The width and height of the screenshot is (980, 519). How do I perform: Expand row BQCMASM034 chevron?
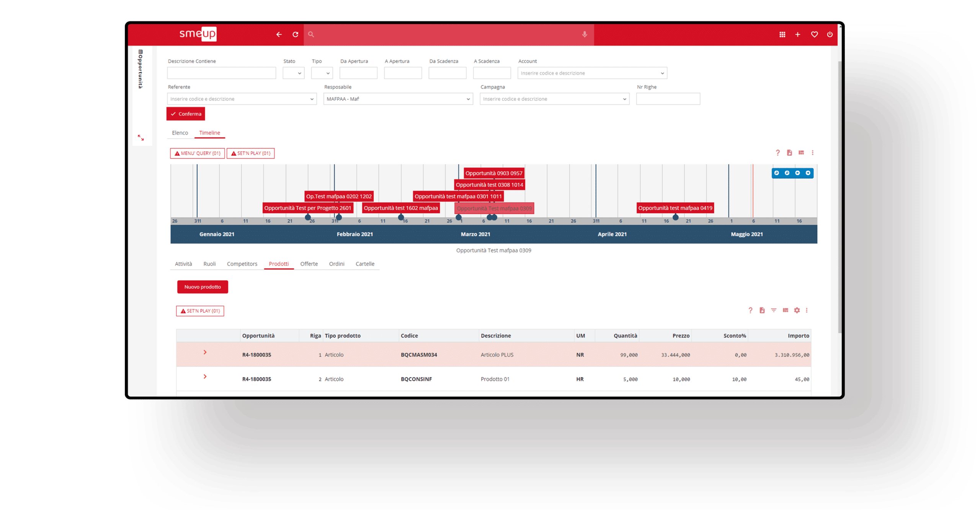pos(205,352)
